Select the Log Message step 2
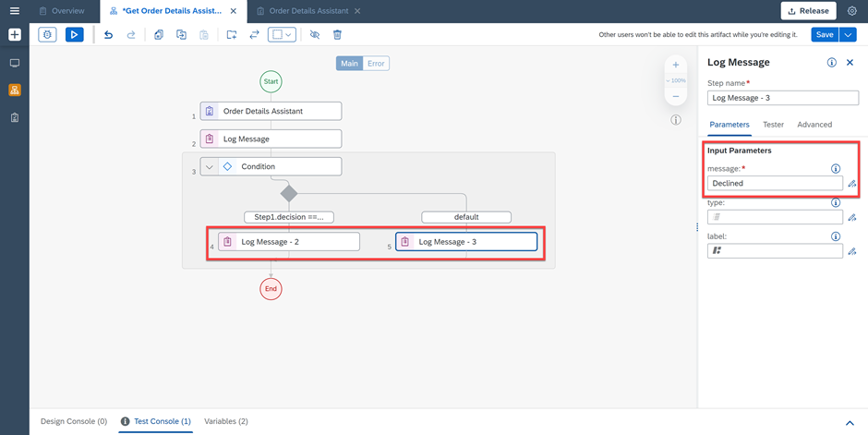 (271, 139)
